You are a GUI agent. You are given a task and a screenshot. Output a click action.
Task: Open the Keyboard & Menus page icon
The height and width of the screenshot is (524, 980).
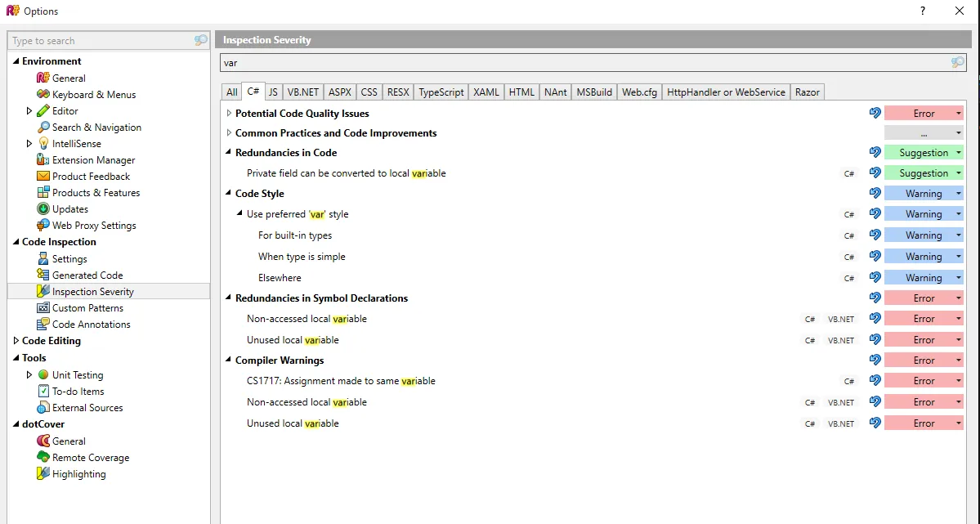click(x=43, y=95)
